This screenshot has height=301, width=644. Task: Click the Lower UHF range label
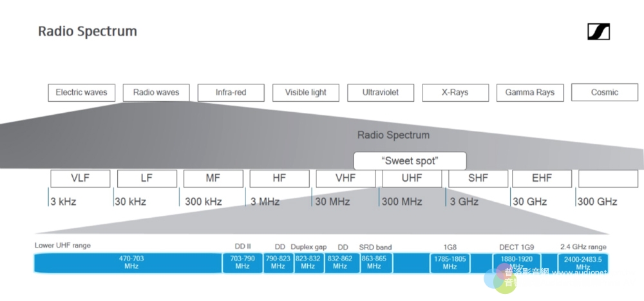click(62, 246)
